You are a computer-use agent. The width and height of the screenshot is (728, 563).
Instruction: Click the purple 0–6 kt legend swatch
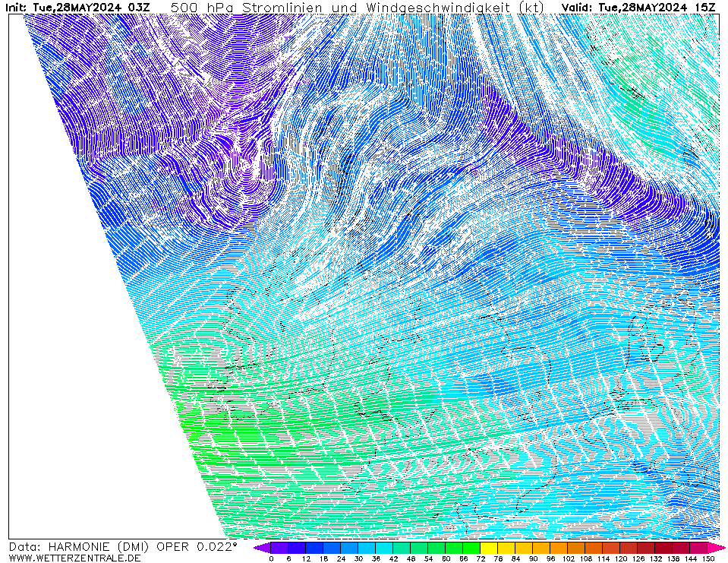(279, 548)
